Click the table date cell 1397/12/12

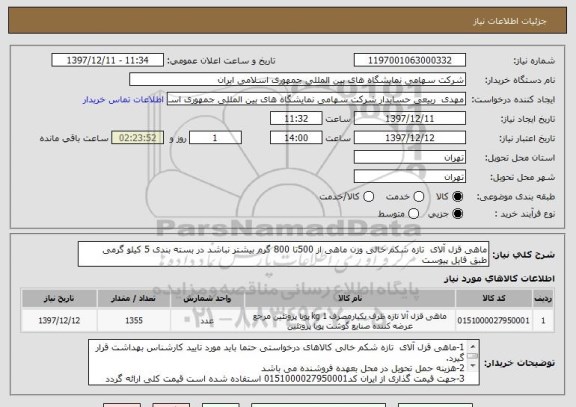[x=59, y=321]
